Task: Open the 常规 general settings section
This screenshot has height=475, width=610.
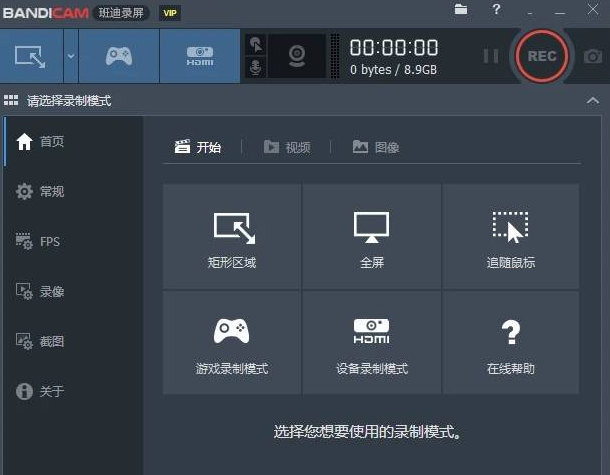Action: [x=73, y=191]
